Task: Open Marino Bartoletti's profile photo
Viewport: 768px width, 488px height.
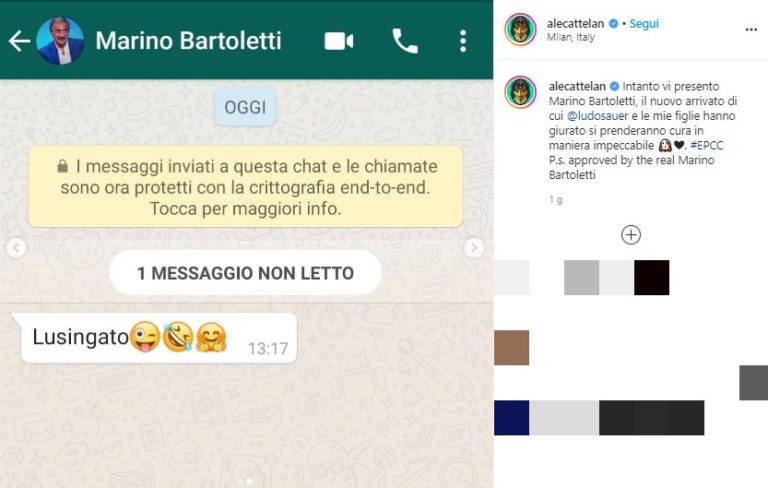Action: [x=60, y=41]
